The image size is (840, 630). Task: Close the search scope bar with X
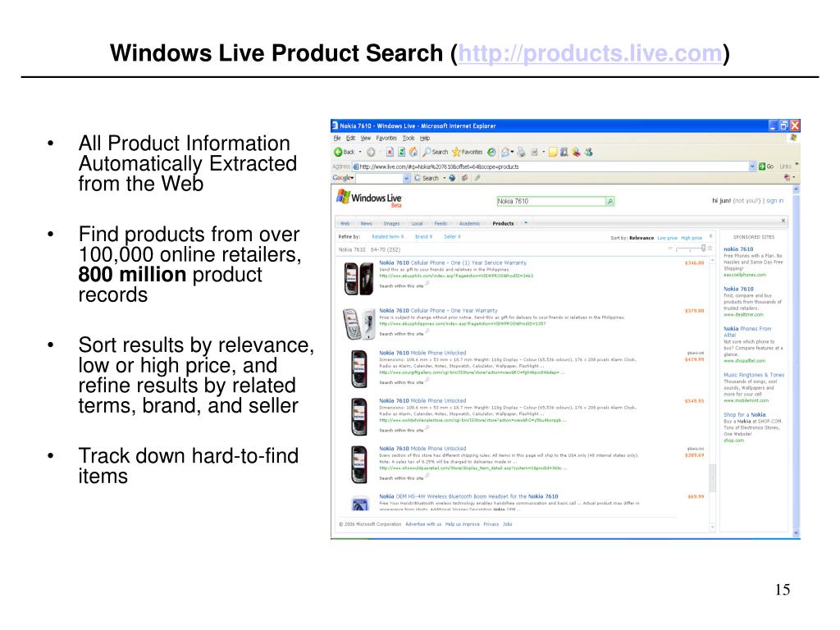[783, 221]
